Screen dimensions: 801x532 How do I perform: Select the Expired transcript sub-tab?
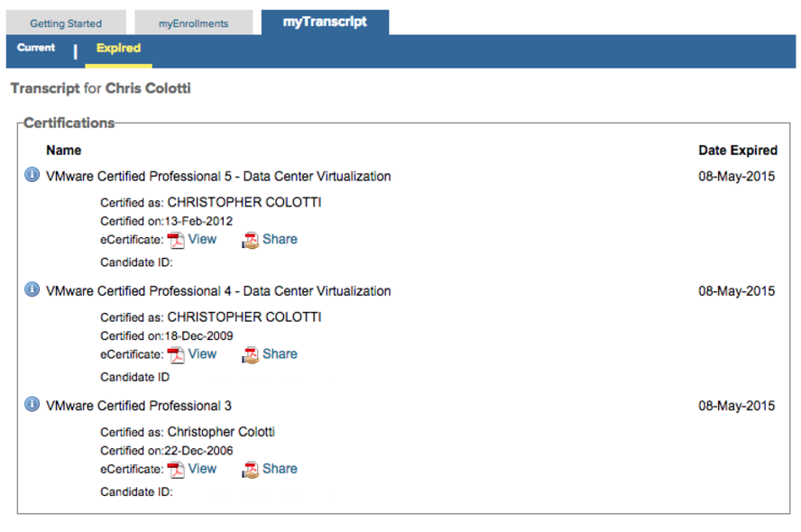pos(118,49)
